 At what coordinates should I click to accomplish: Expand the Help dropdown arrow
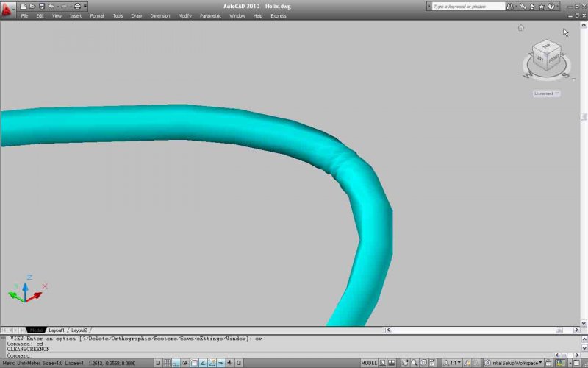(x=557, y=7)
